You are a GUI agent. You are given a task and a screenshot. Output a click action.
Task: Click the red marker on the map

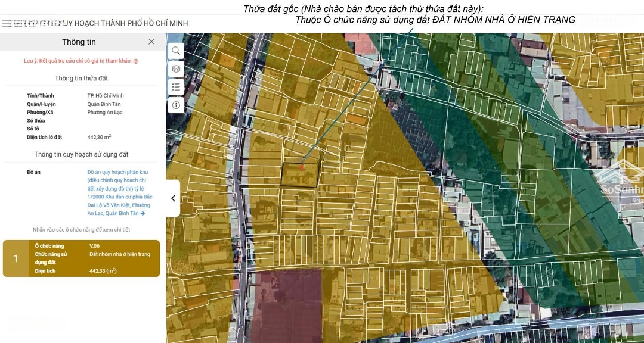coord(302,167)
